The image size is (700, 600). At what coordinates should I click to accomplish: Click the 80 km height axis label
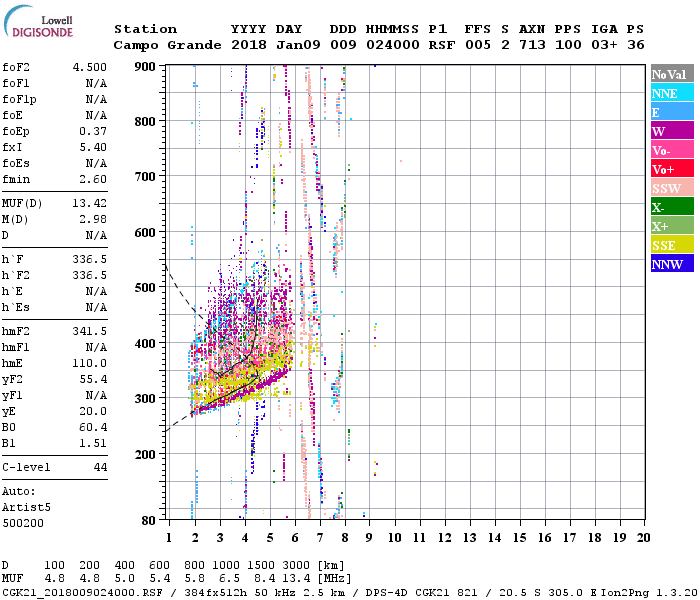148,520
